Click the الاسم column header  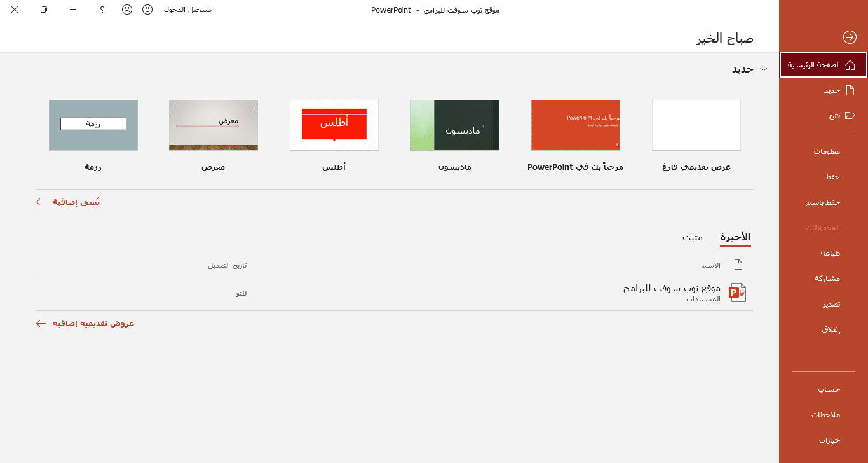pyautogui.click(x=710, y=265)
